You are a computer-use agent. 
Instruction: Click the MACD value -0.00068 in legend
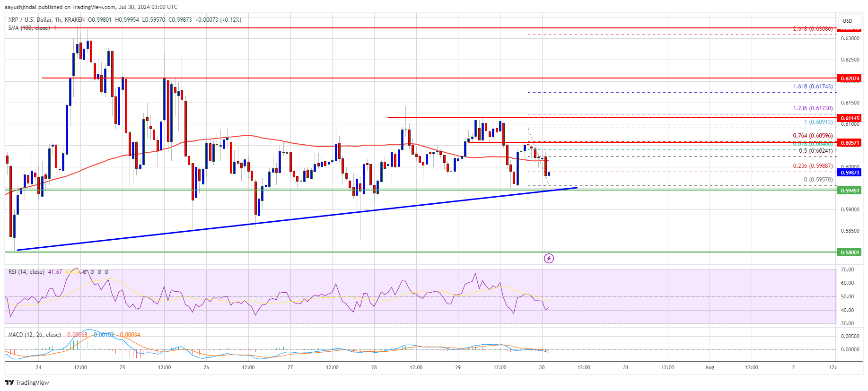tap(76, 335)
